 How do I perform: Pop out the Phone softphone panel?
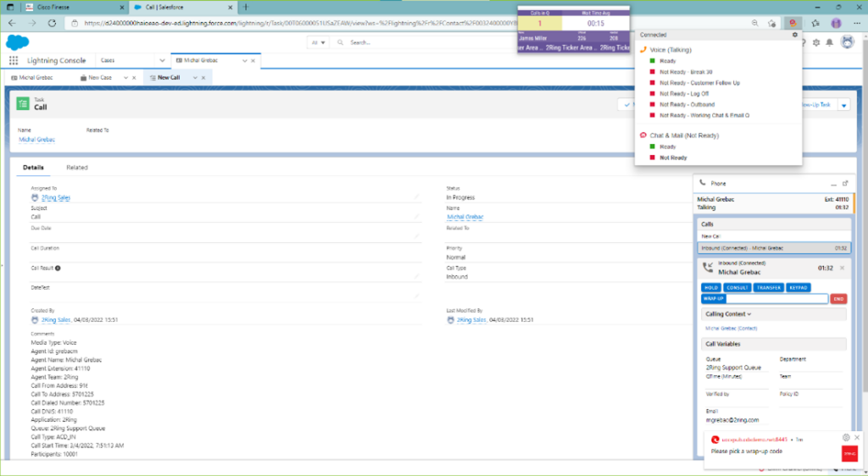point(845,183)
